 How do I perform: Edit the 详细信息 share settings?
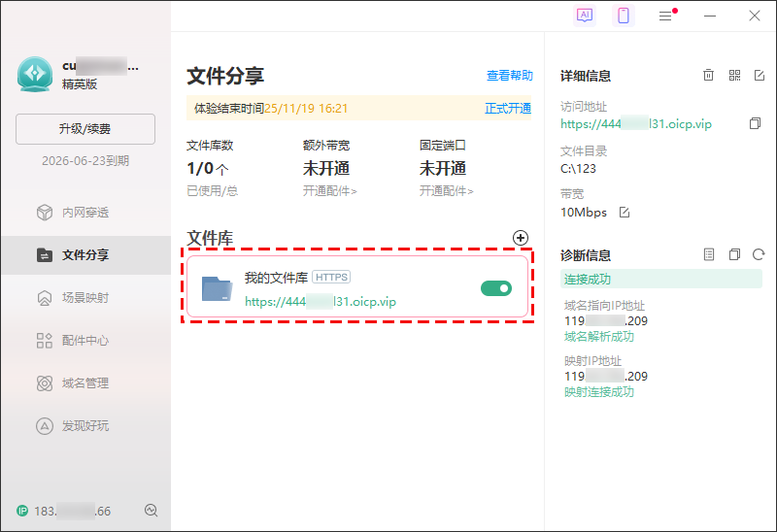click(760, 76)
